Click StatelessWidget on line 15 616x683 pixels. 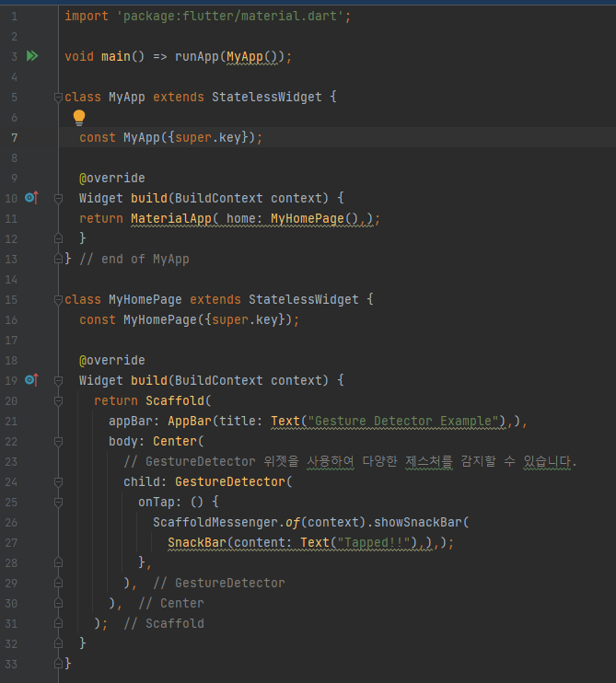click(304, 299)
